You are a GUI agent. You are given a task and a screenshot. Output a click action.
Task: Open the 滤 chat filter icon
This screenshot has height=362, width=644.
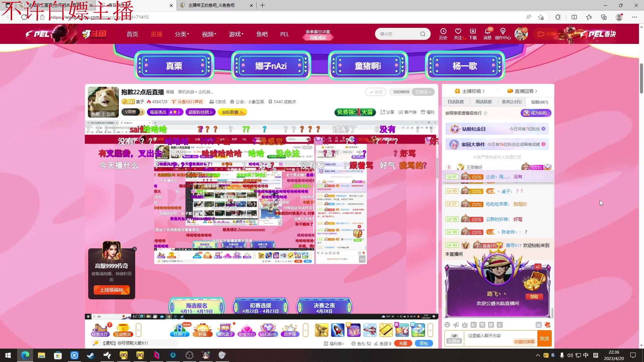pyautogui.click(x=538, y=324)
